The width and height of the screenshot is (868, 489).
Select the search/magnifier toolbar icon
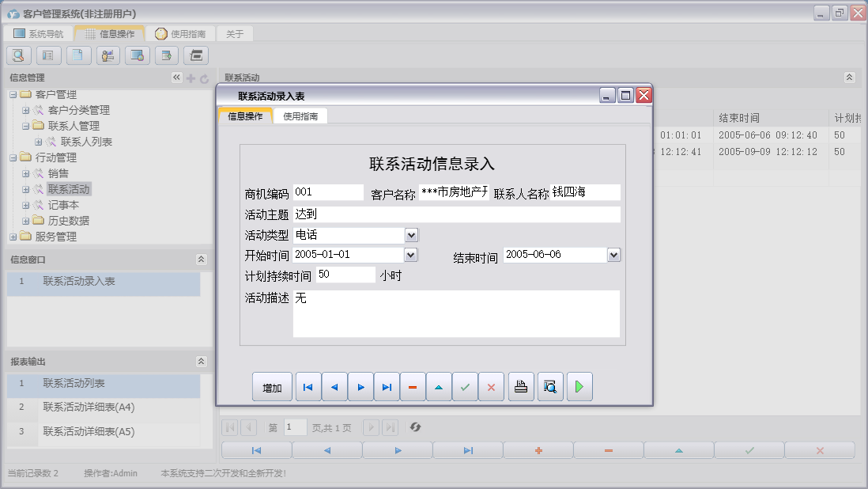point(18,55)
